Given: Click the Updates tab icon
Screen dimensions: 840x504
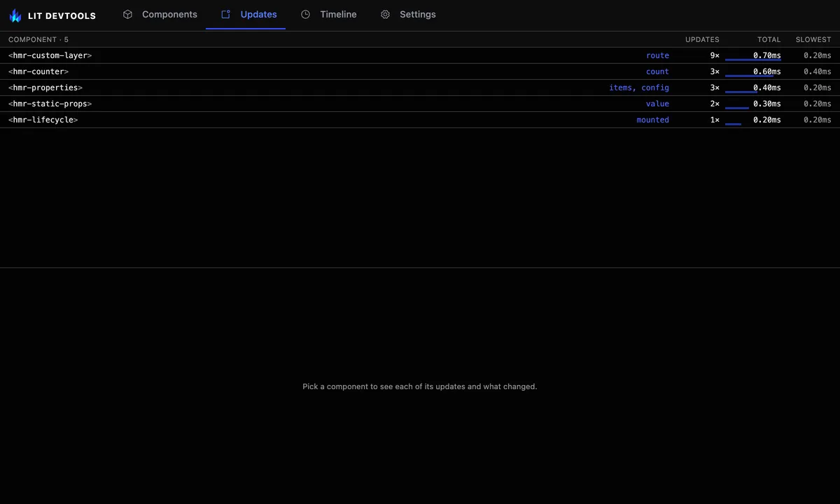Looking at the screenshot, I should [225, 14].
